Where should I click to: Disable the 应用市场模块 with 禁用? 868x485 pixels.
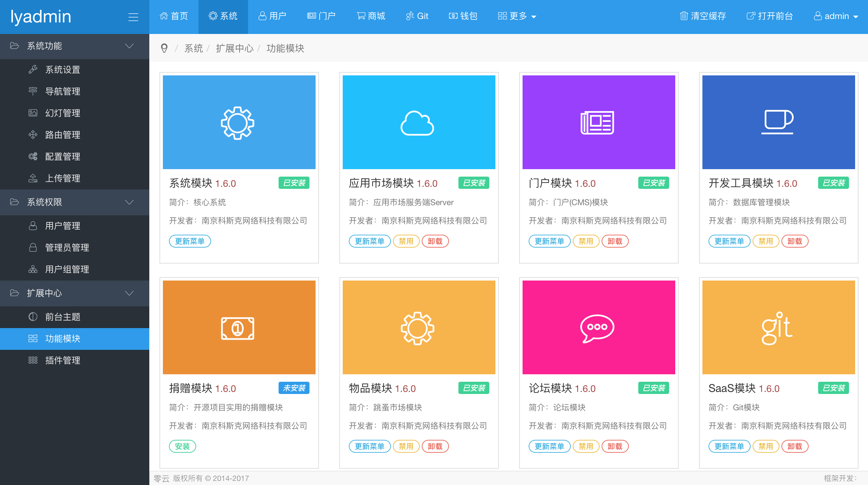(x=406, y=241)
